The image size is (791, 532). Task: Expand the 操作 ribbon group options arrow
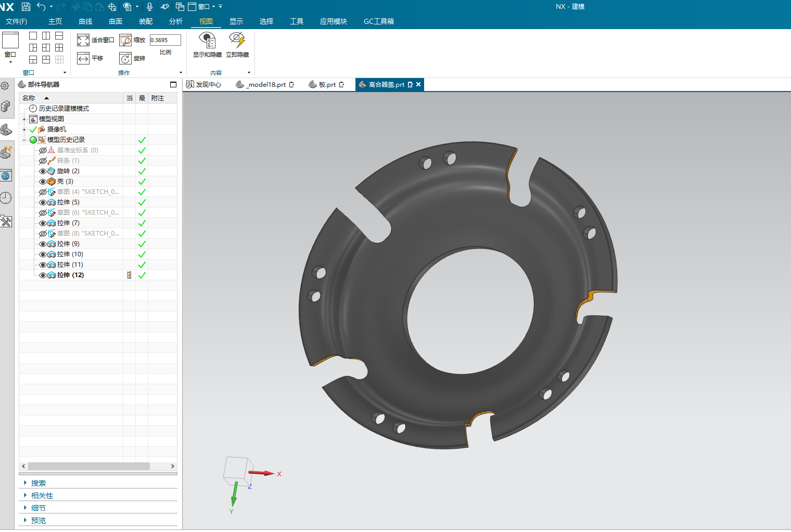[181, 73]
